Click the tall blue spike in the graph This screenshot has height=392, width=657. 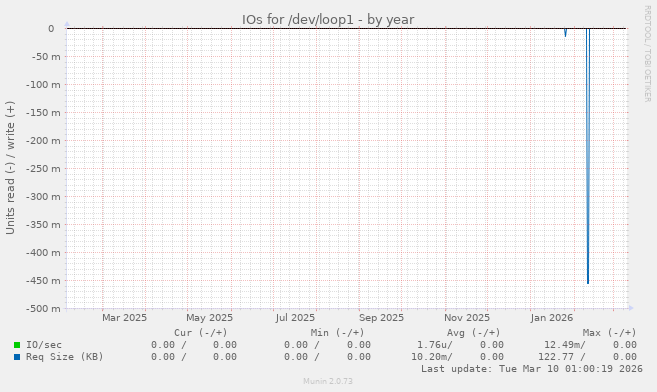click(588, 156)
